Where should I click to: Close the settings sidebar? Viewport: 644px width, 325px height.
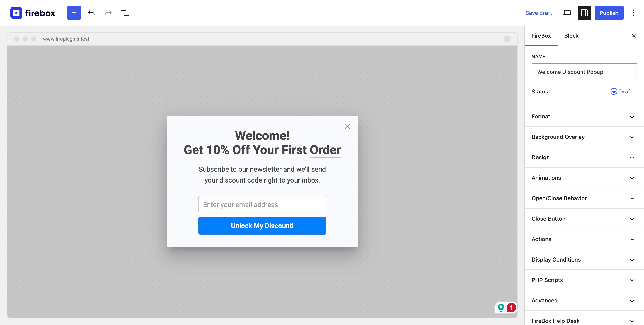[x=634, y=36]
